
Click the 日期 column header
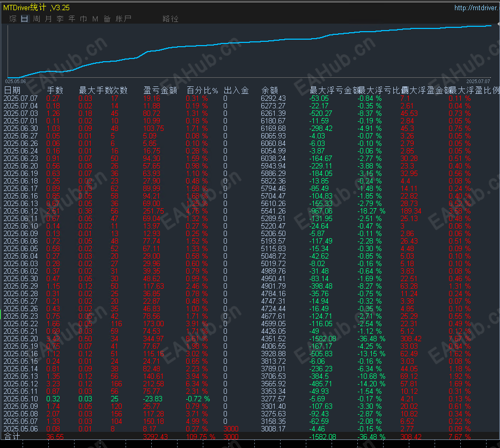tap(12, 90)
